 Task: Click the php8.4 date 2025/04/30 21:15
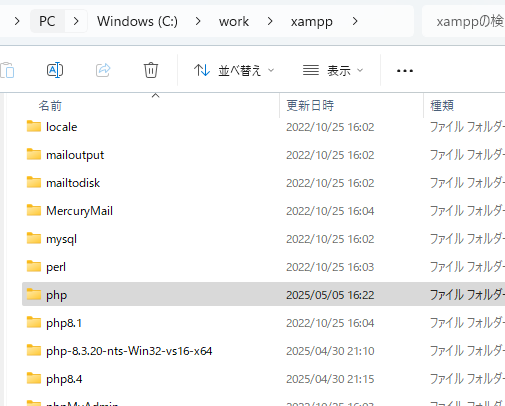330,379
